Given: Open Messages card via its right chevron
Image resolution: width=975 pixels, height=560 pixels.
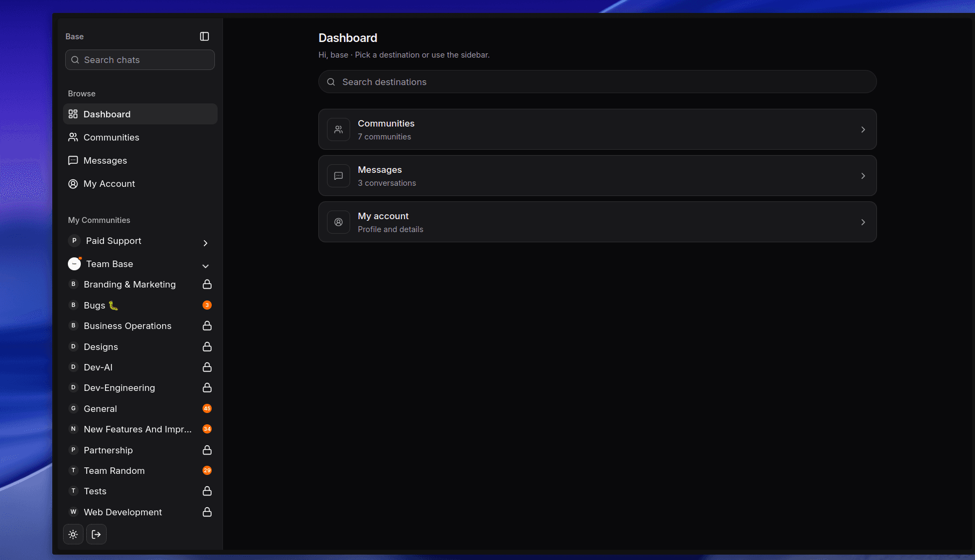Looking at the screenshot, I should [863, 176].
